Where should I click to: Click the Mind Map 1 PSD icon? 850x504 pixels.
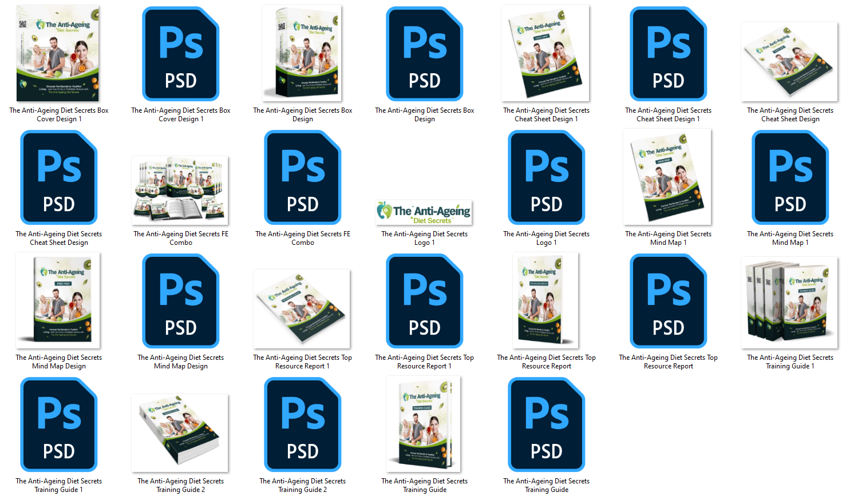click(x=790, y=177)
